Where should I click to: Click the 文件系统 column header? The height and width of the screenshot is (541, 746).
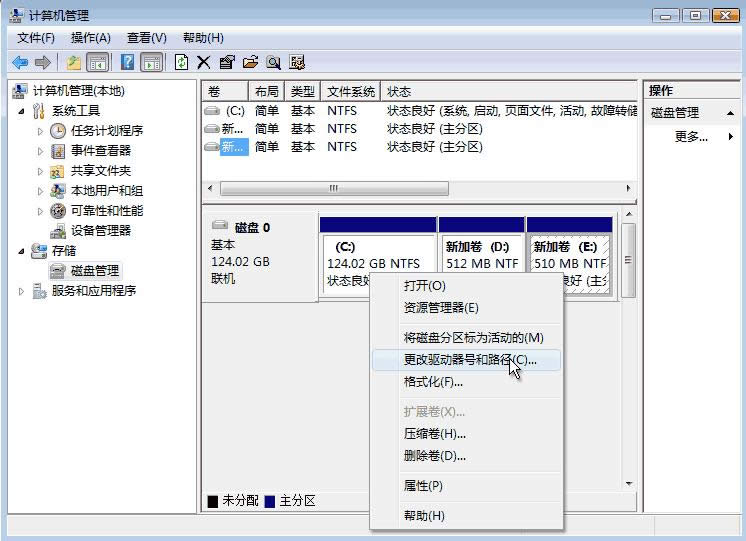351,91
